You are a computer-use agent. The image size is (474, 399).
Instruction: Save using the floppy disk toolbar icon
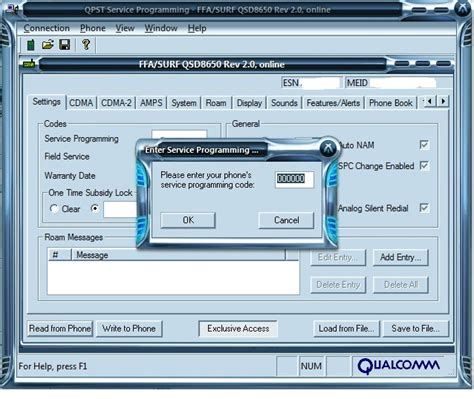[x=65, y=44]
